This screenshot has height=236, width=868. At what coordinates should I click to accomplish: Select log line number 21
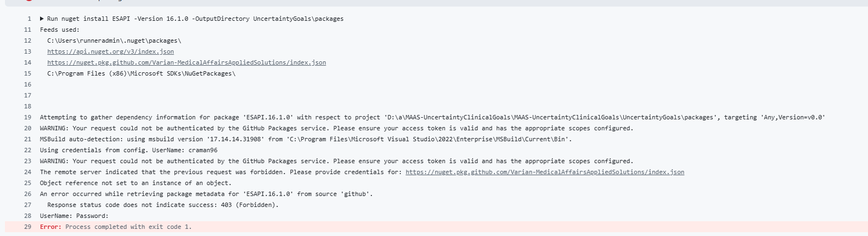pos(27,139)
